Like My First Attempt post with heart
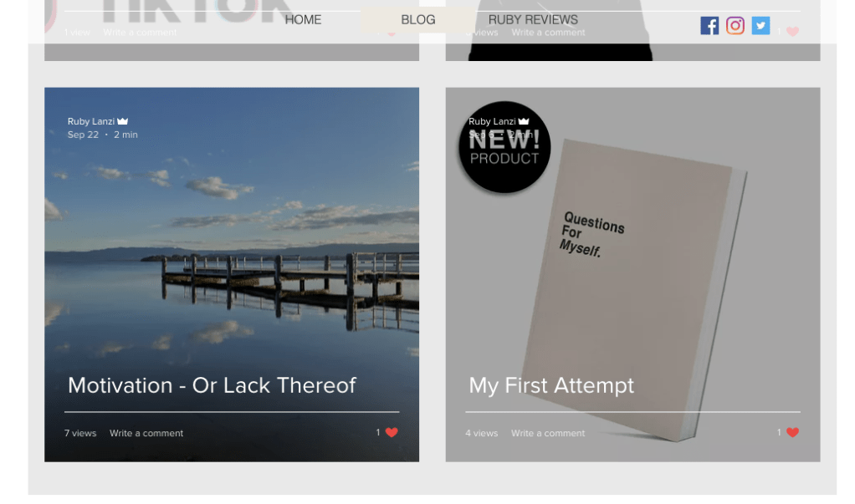 click(x=793, y=433)
